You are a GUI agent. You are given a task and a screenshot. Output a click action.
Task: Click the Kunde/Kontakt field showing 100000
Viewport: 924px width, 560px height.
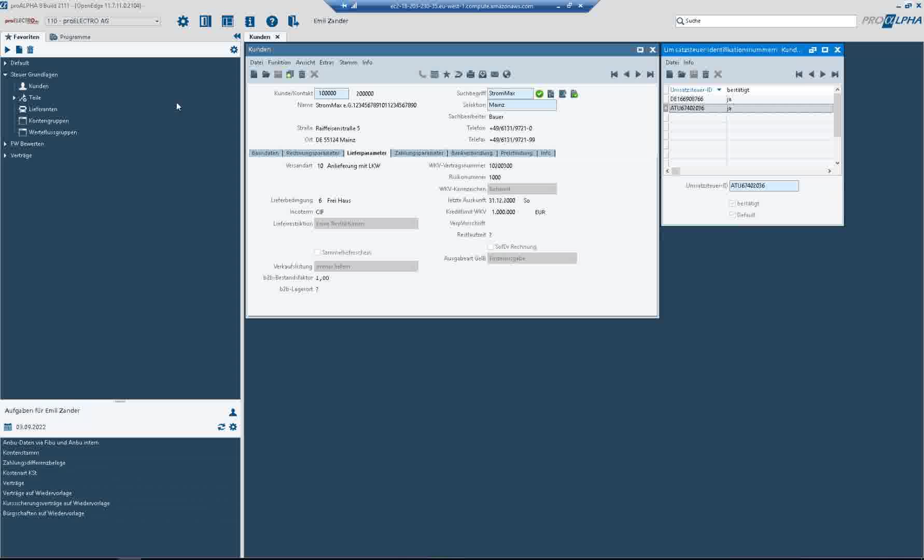332,93
